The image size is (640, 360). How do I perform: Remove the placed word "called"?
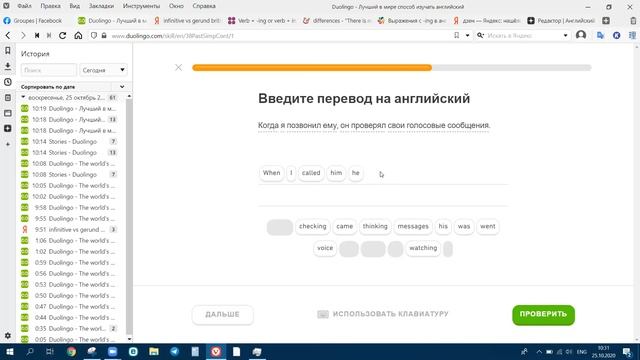click(311, 173)
